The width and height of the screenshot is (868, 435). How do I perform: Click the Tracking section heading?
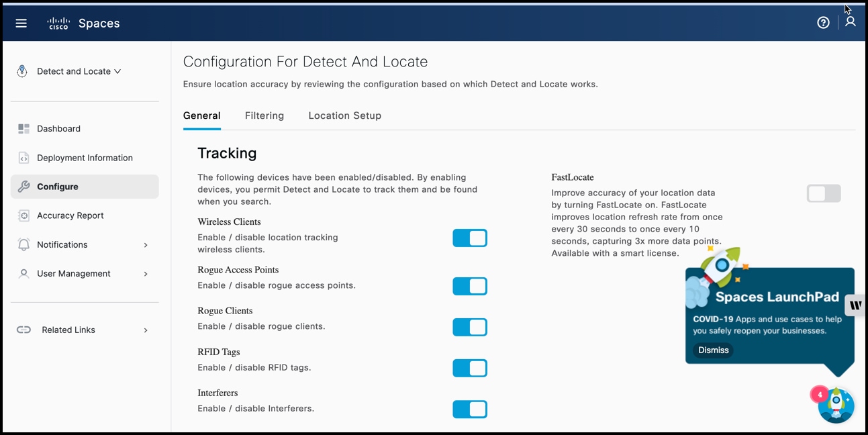227,153
